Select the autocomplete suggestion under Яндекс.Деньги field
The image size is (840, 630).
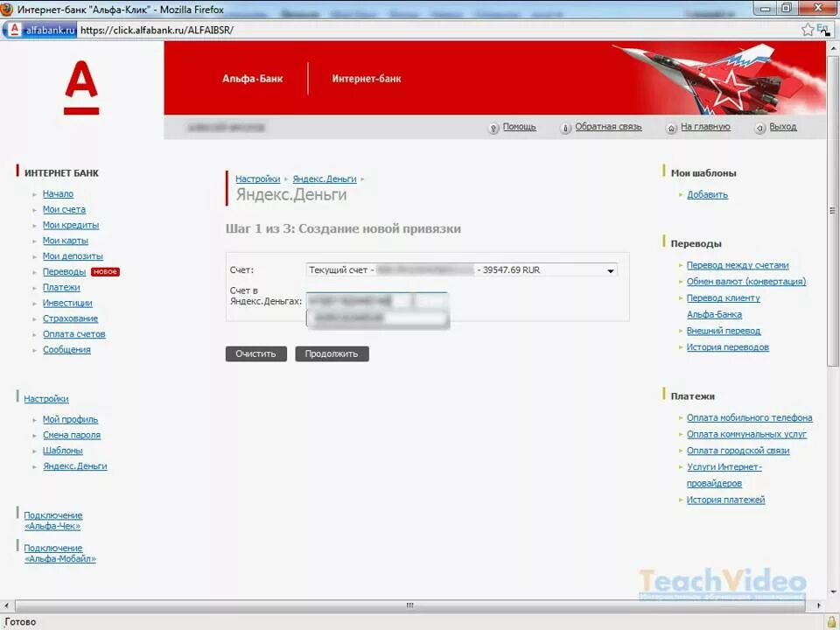tap(377, 318)
